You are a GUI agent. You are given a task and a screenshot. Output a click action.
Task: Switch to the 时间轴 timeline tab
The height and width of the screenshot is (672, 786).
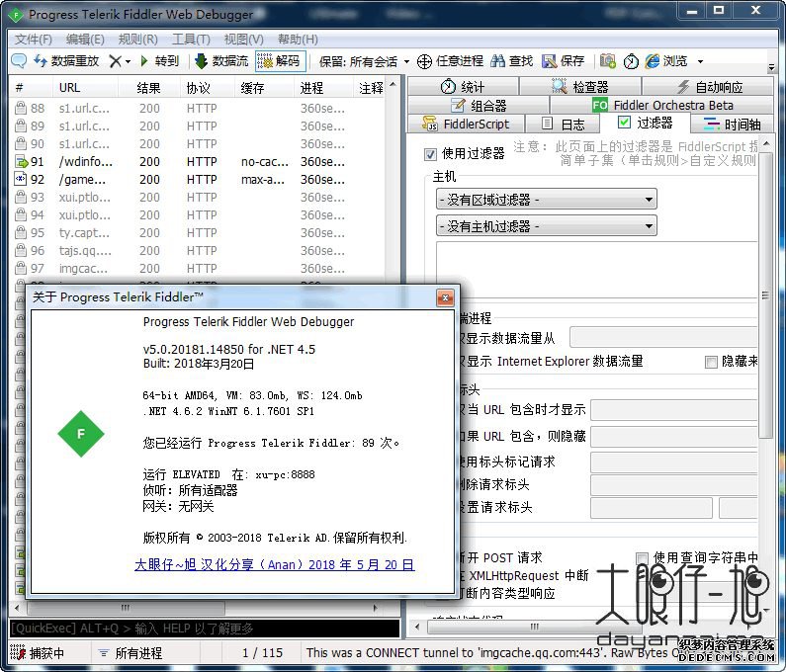click(x=732, y=124)
